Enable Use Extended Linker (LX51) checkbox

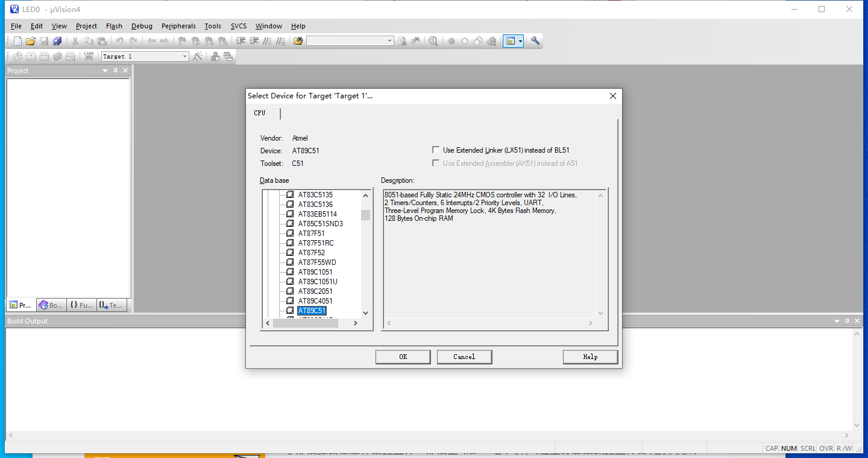point(436,150)
